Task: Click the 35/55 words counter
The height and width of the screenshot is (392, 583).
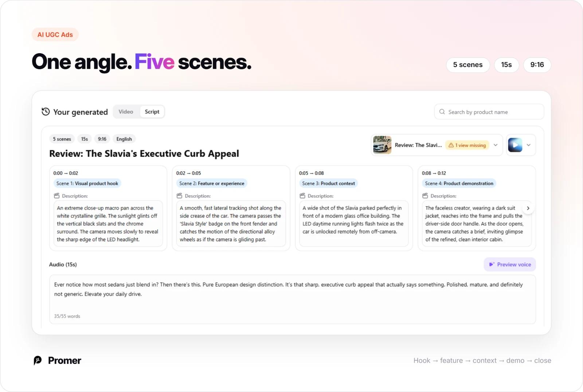Action: [x=67, y=316]
